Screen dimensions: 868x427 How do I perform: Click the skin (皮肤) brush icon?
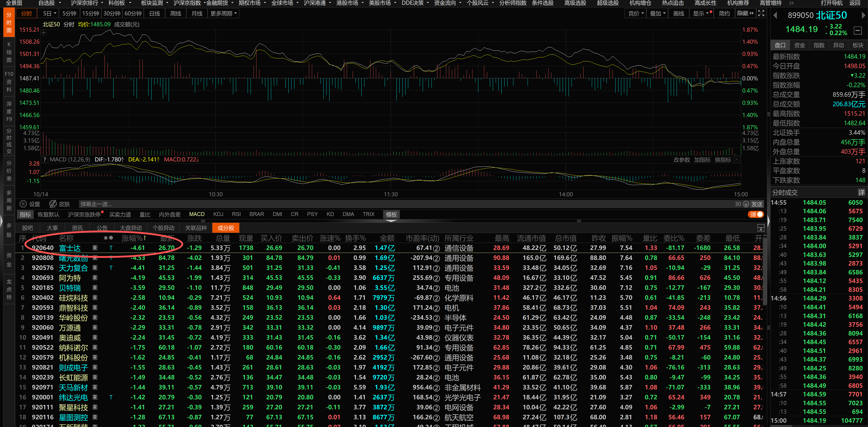point(53,204)
